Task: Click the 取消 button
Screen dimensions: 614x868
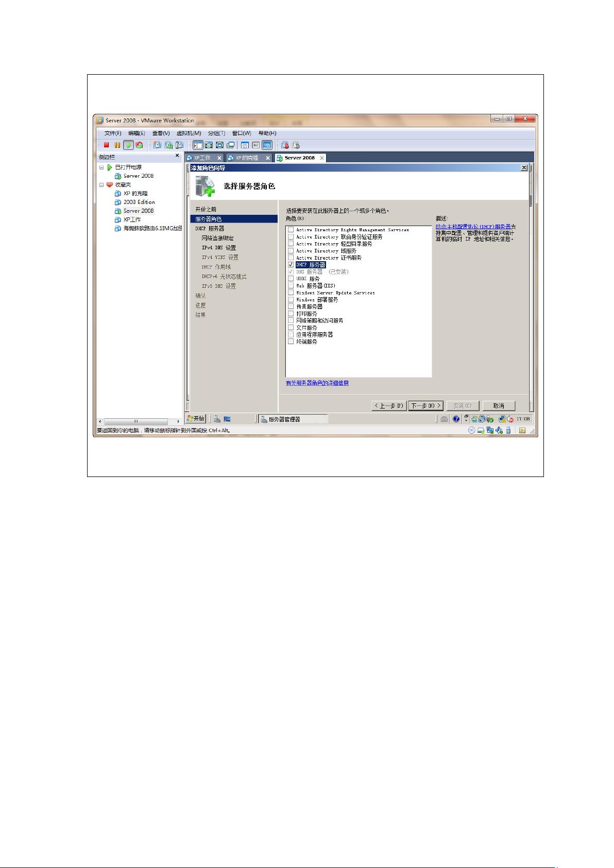Action: (x=499, y=406)
